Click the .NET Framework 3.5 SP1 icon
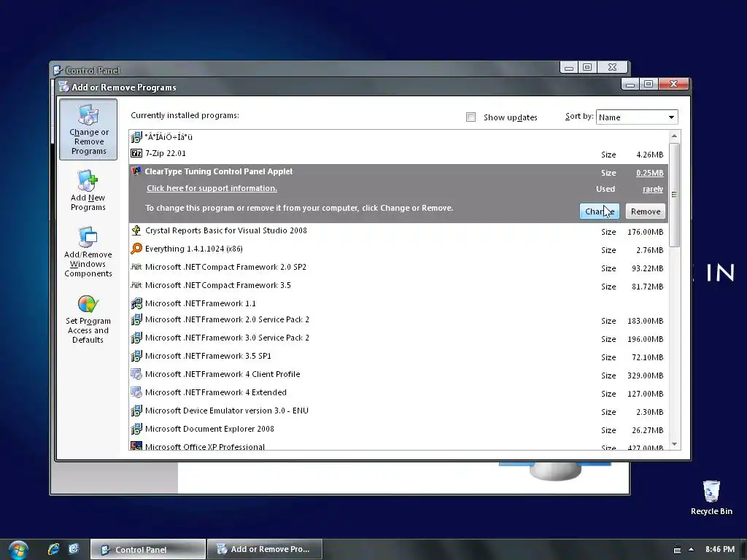Image resolution: width=747 pixels, height=560 pixels. click(136, 356)
